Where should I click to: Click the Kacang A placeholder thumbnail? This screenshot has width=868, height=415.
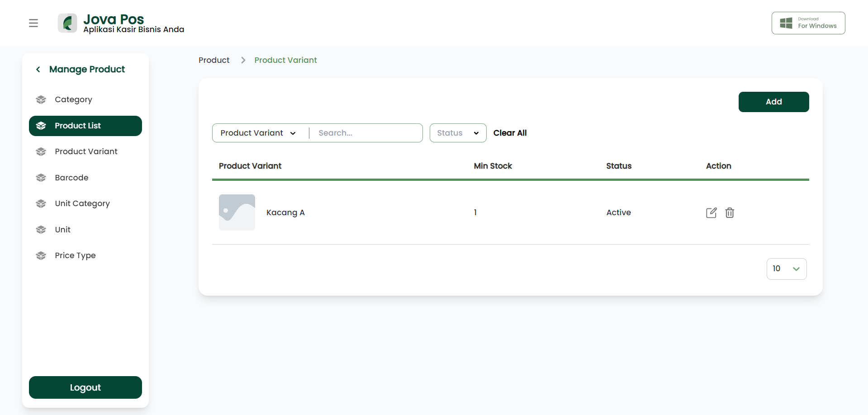pos(237,212)
